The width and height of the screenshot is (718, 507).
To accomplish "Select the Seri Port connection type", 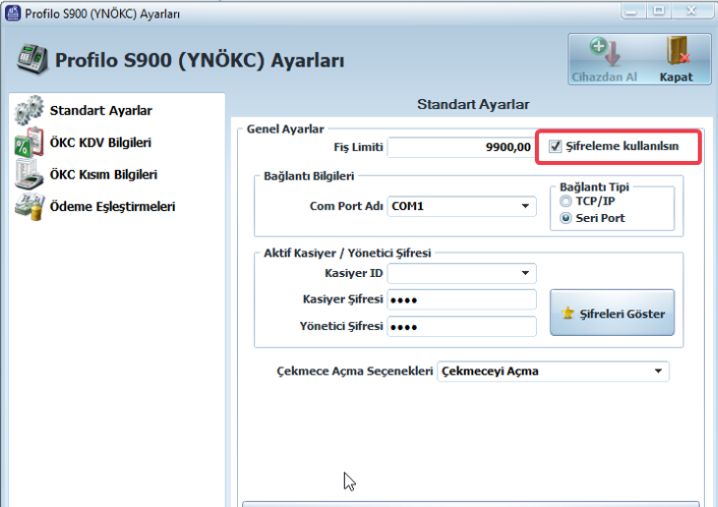I will [x=566, y=218].
